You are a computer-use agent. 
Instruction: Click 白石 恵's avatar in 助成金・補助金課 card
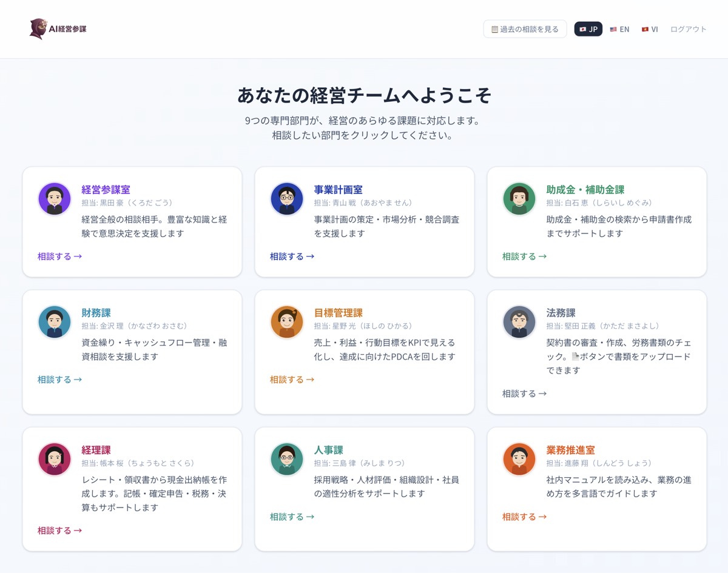[x=518, y=198]
